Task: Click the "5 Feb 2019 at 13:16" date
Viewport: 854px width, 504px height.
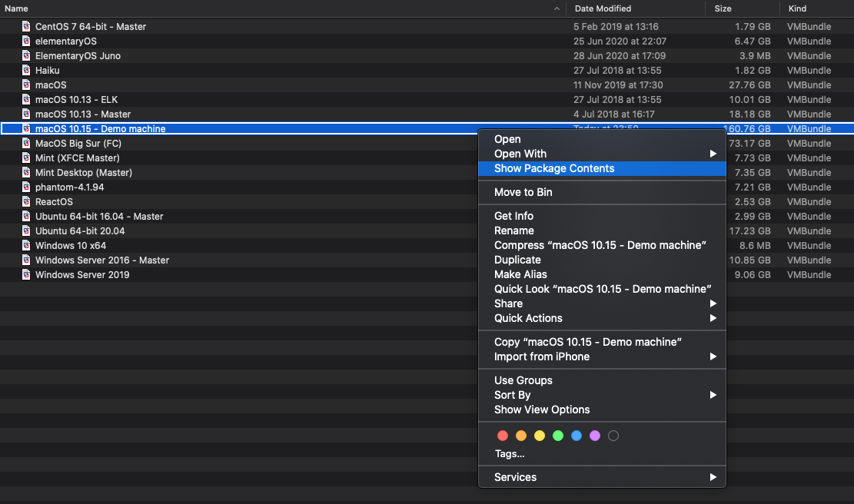Action: pyautogui.click(x=616, y=27)
